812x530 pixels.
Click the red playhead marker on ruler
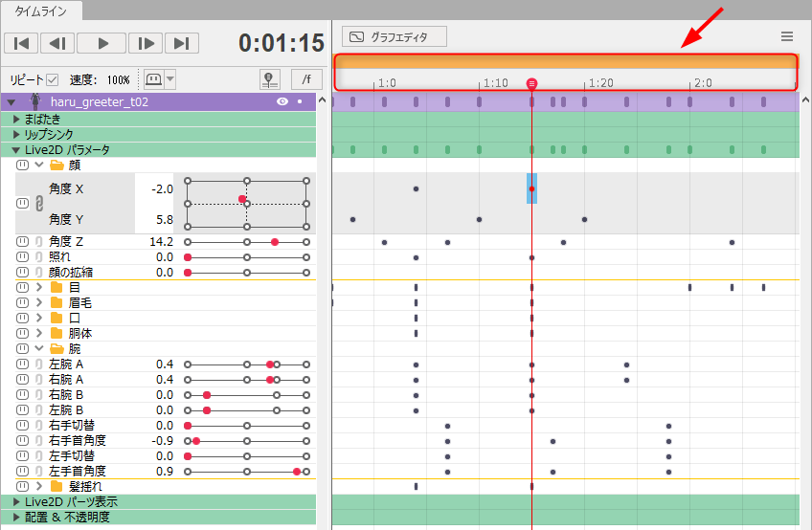pos(531,84)
